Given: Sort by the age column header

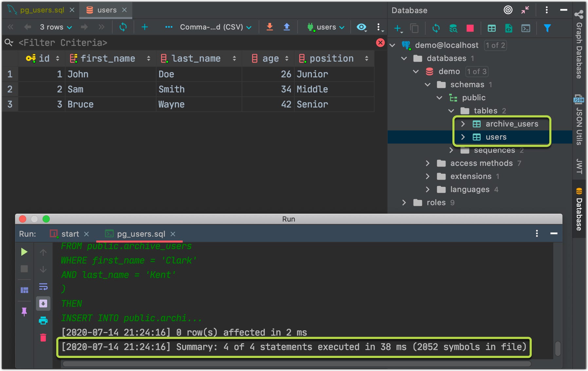Looking at the screenshot, I should tap(268, 58).
